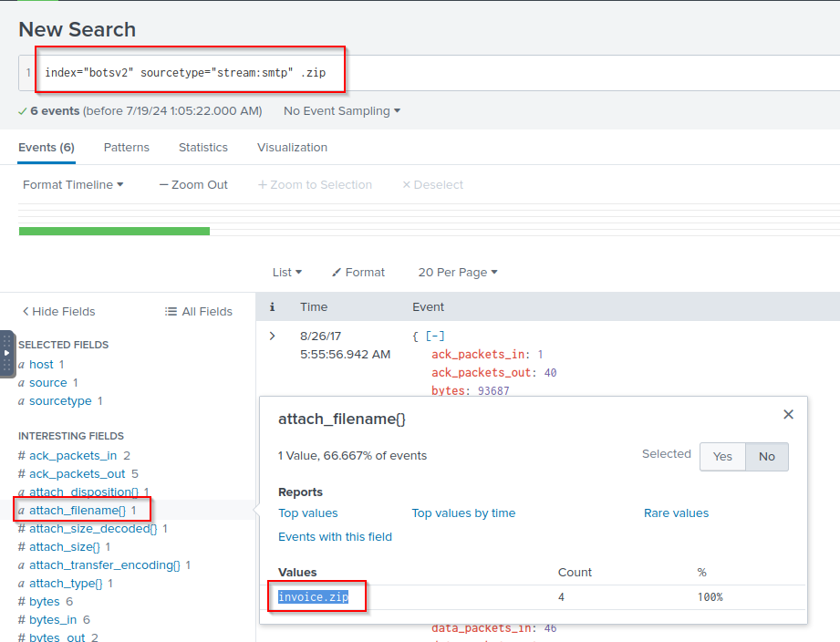Screen dimensions: 840x642
Task: Click the green timeline bar
Action: [x=114, y=232]
